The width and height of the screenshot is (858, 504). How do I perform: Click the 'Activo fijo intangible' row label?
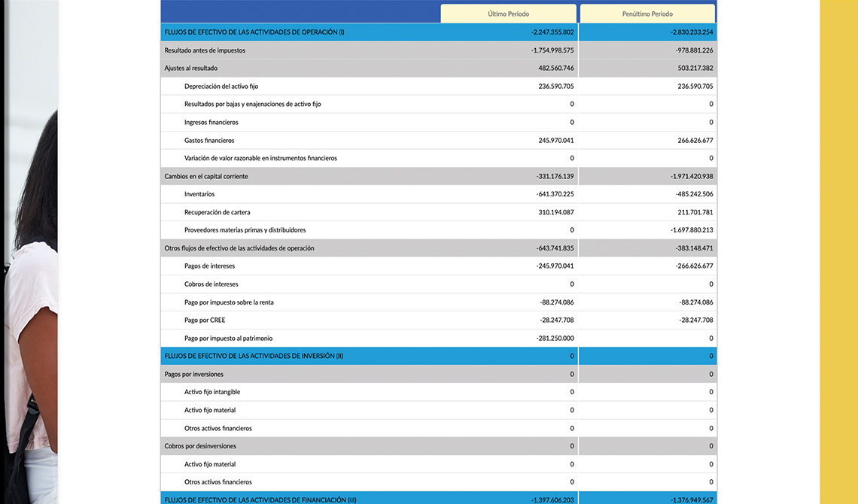tap(212, 392)
